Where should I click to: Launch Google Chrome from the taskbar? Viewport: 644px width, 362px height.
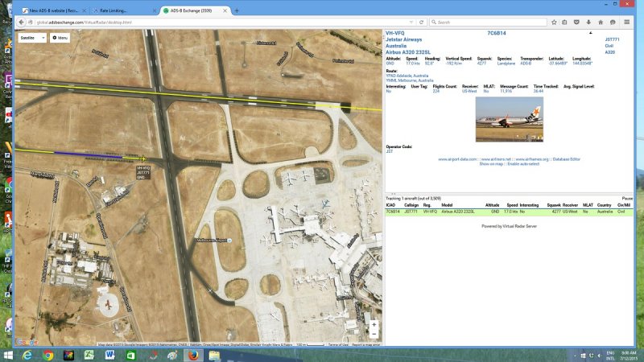pyautogui.click(x=48, y=355)
